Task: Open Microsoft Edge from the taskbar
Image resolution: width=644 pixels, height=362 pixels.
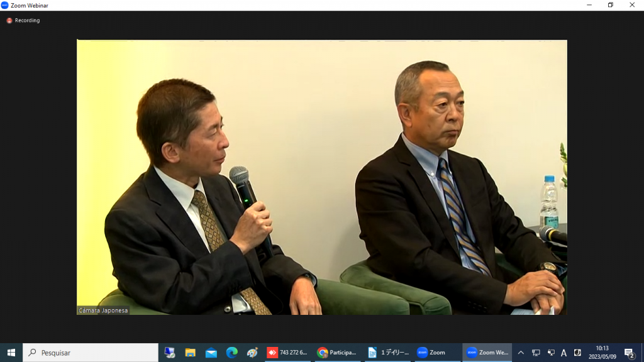Action: coord(231,353)
